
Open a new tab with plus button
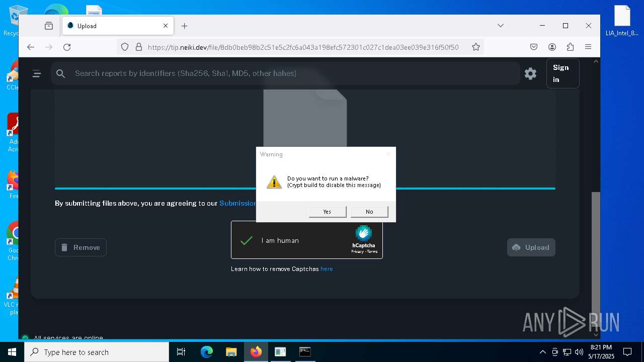click(x=185, y=26)
